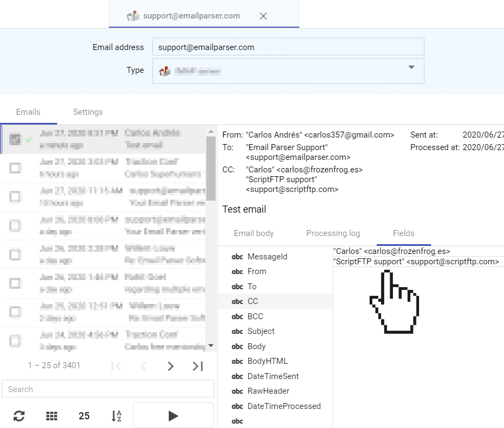Close the support@emailparser.com tab
504x428 pixels.
pyautogui.click(x=263, y=16)
